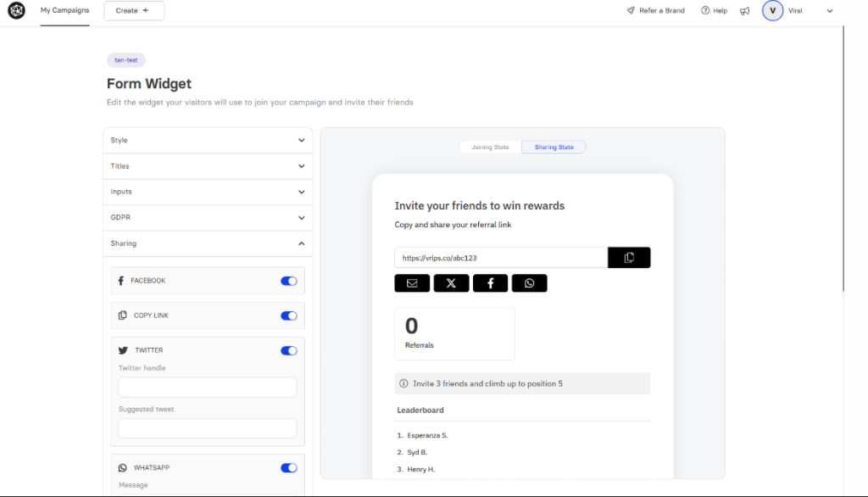
Task: Click the Form Widget heading
Action: coord(149,84)
